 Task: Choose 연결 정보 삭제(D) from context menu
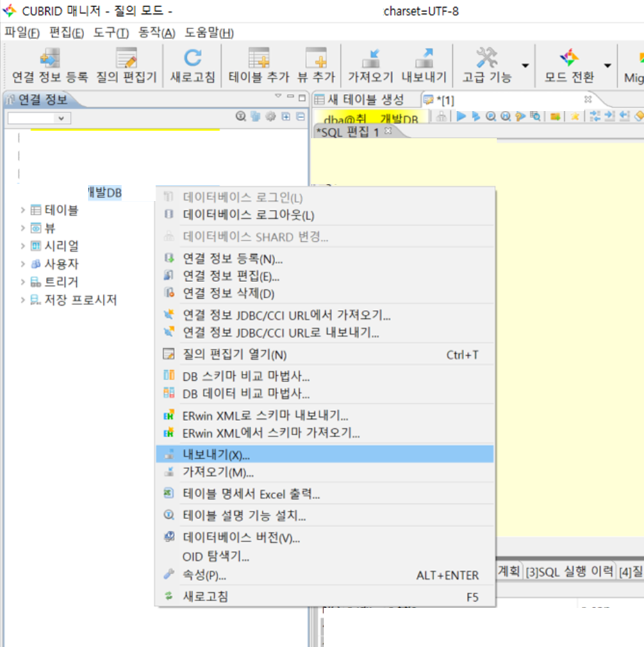(x=324, y=293)
